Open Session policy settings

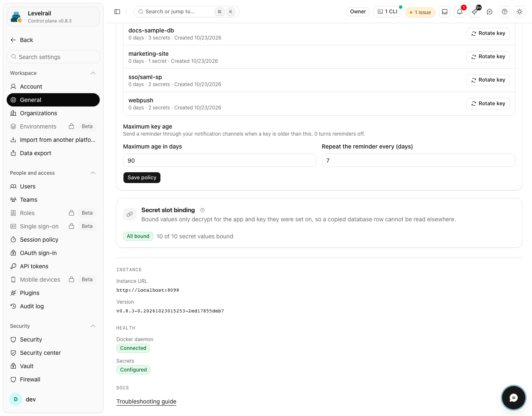53,240
